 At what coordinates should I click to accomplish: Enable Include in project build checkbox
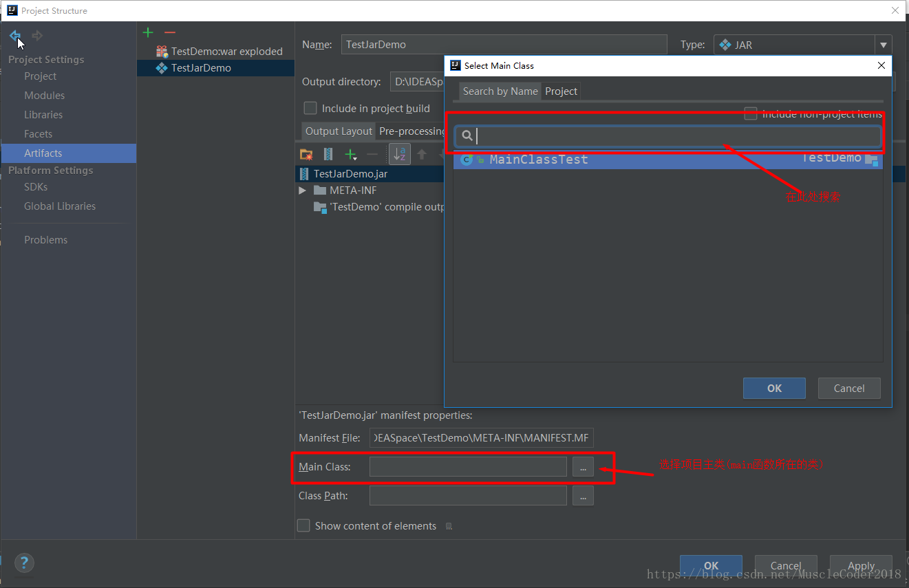pos(310,109)
